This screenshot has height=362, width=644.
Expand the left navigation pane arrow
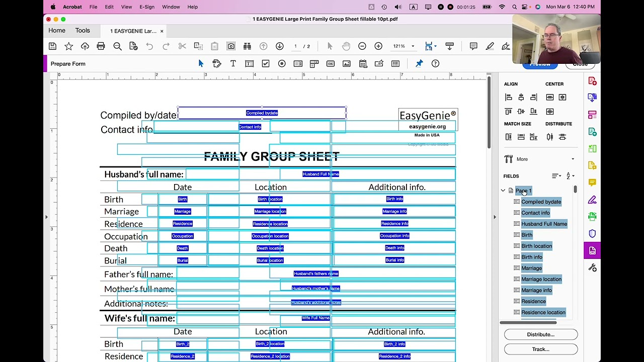[46, 217]
